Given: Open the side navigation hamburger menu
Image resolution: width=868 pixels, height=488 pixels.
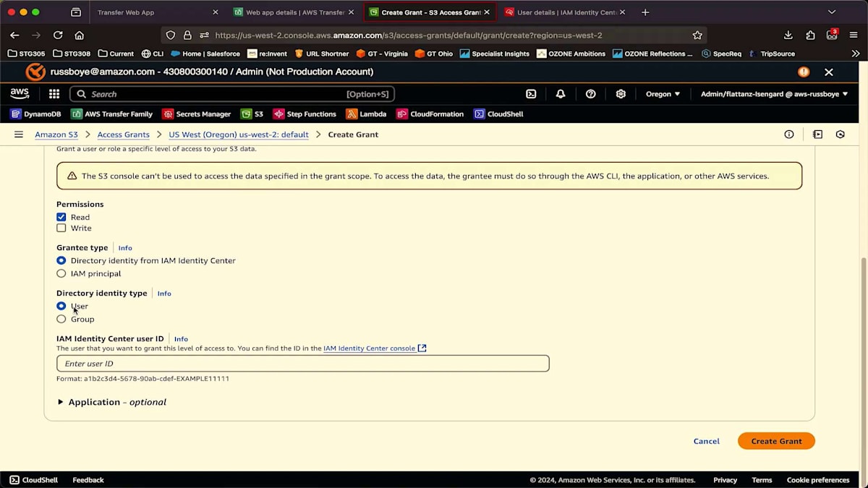Looking at the screenshot, I should (19, 134).
